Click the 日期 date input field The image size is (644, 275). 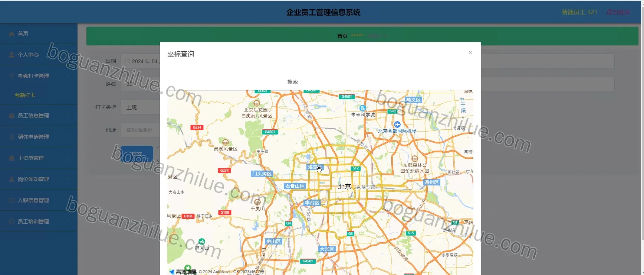coord(140,61)
